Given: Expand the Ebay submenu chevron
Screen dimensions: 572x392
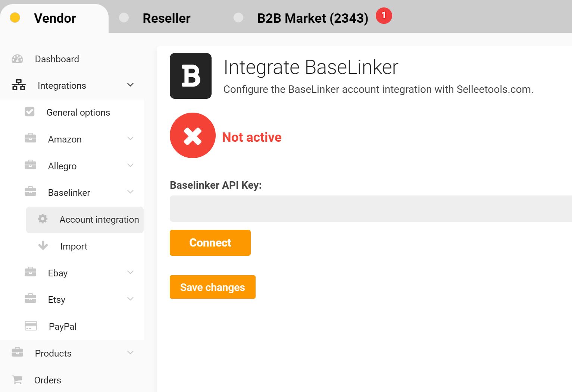Looking at the screenshot, I should coord(130,272).
